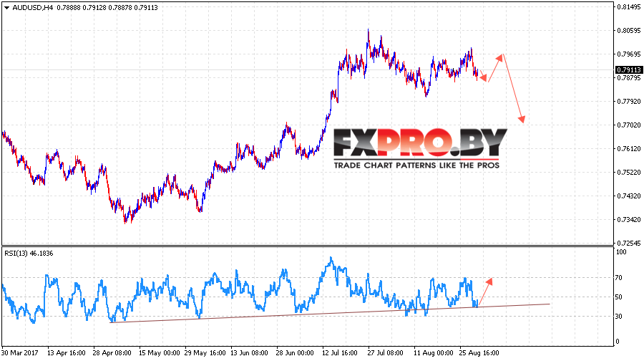Open the chart menu triangle beside AUDUSD,H4
Screen dimensions: 644x361
(6, 8)
